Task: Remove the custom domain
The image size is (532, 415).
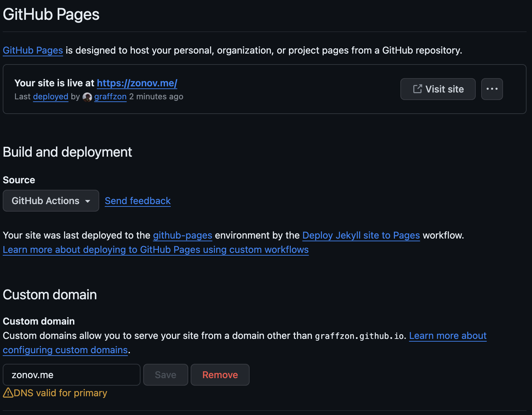Action: (220, 375)
